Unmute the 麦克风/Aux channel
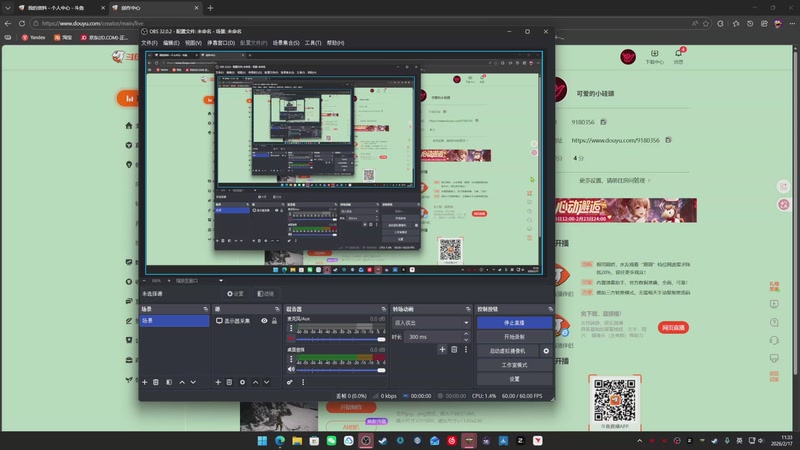 (x=291, y=339)
